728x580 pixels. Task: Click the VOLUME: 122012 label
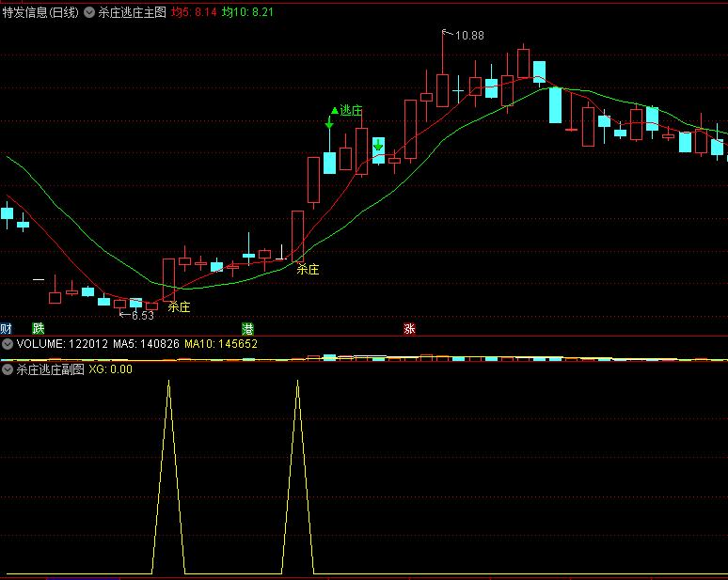pyautogui.click(x=62, y=344)
